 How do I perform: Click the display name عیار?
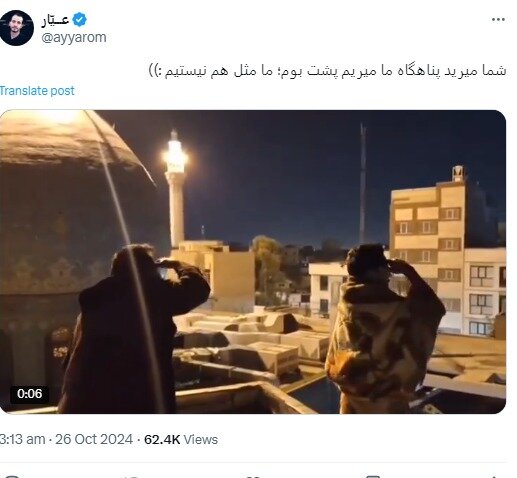pos(55,20)
